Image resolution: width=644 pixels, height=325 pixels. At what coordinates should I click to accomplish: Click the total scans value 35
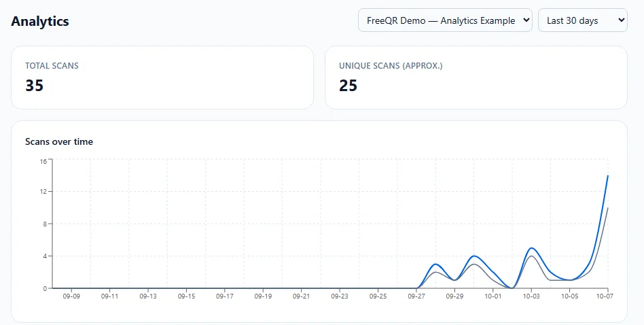(34, 86)
